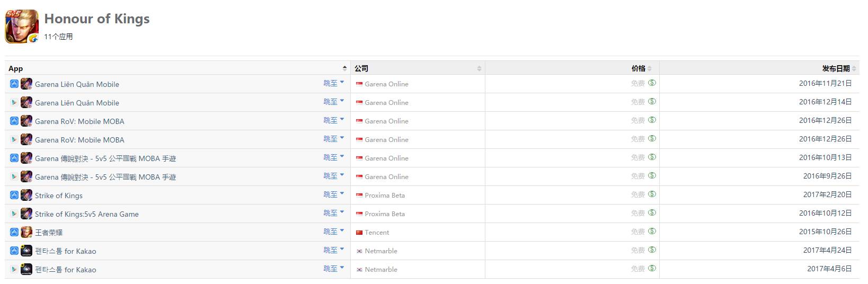Click the Honour of Kings page title
Screen dimensions: 868x284
click(x=97, y=19)
